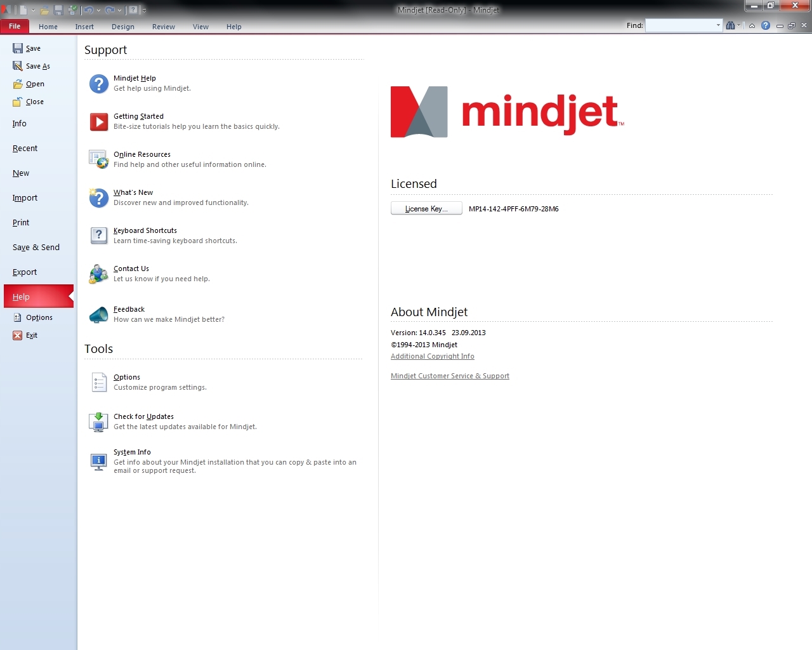Click the save diskette icon in quick access toolbar
Viewport: 812px width, 650px height.
pos(58,10)
